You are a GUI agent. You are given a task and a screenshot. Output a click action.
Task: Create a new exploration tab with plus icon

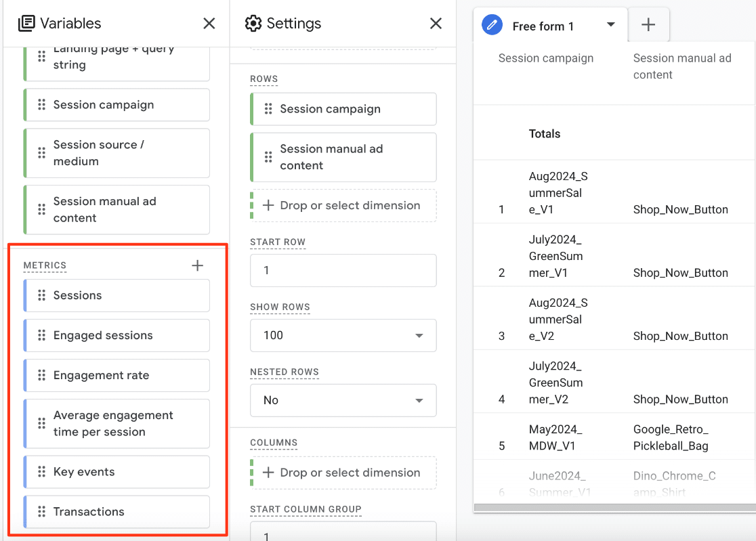click(648, 24)
